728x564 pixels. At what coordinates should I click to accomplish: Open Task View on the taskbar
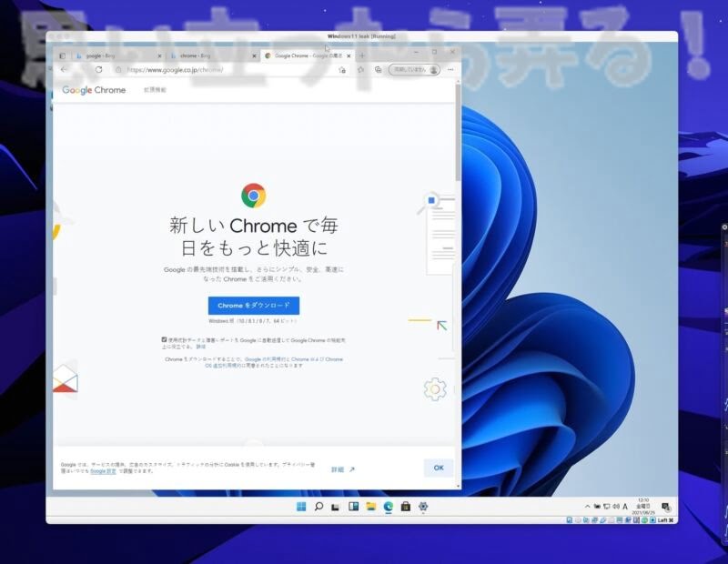pos(335,507)
